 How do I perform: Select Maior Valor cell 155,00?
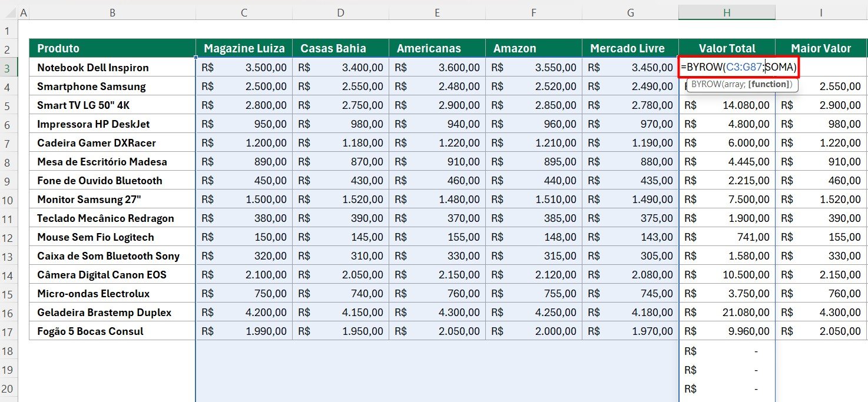pos(821,237)
